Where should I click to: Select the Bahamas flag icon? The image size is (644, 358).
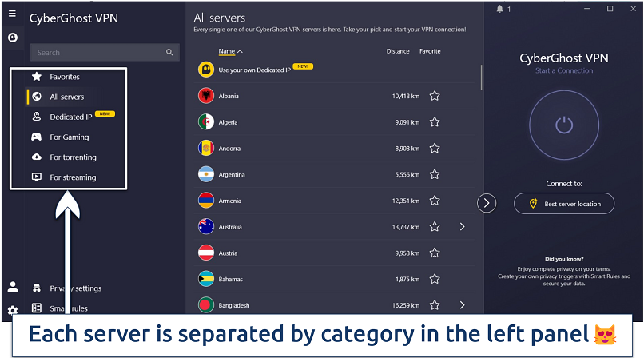coord(206,279)
